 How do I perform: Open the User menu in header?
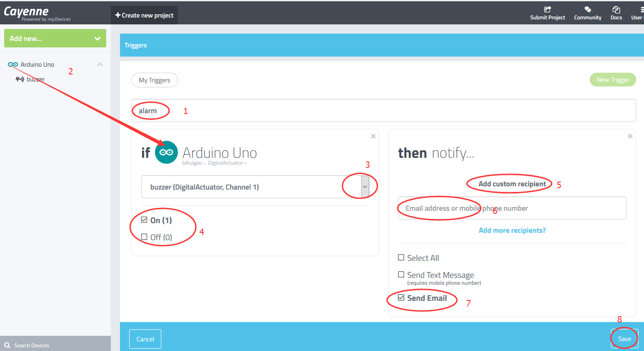(638, 13)
